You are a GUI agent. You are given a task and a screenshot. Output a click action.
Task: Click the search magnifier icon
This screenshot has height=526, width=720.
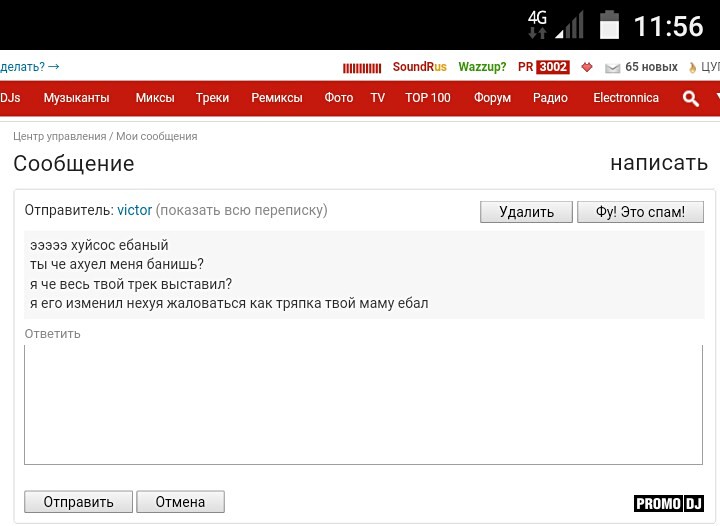coord(690,98)
